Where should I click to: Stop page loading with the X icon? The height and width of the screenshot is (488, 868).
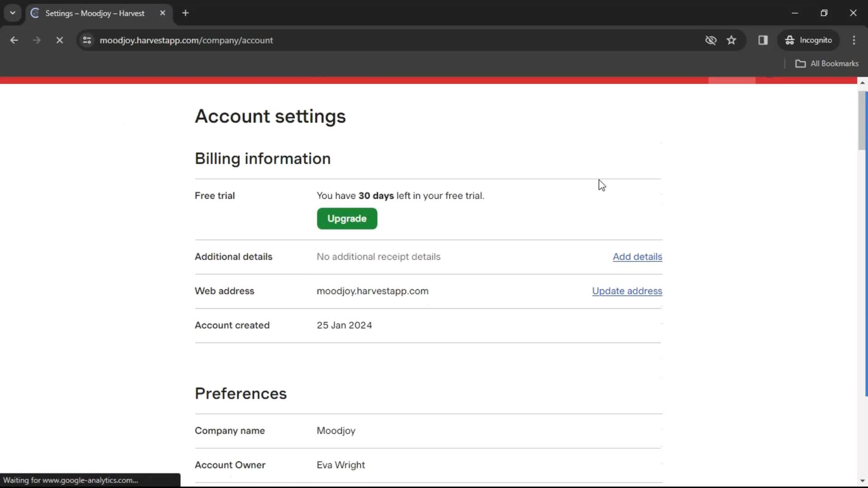click(x=59, y=40)
